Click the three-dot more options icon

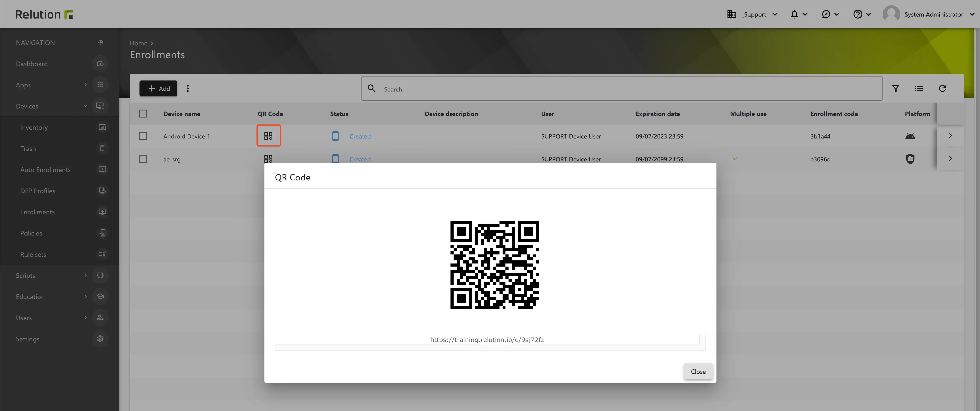pyautogui.click(x=188, y=89)
